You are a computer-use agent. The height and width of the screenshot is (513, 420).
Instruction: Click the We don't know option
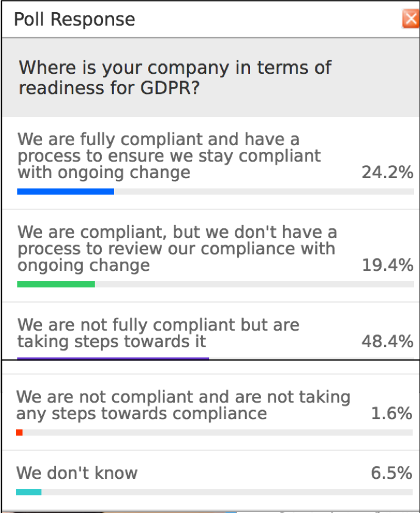coord(77,473)
